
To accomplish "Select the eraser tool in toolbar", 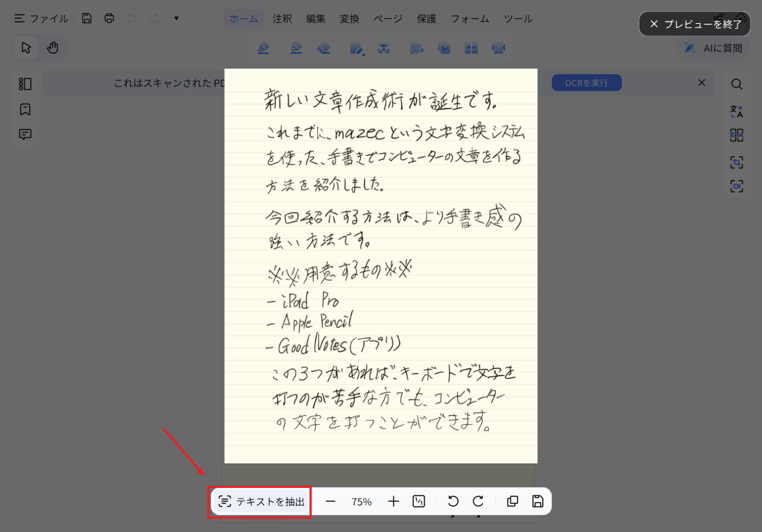I will point(324,48).
